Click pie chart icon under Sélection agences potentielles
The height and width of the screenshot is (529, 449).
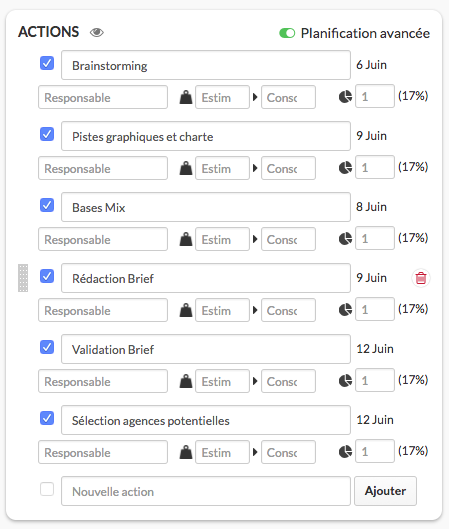pyautogui.click(x=345, y=452)
